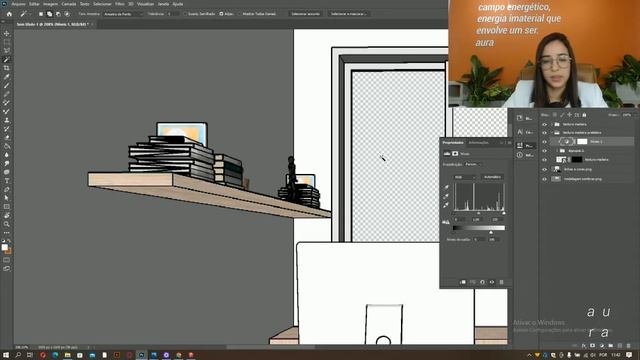Click the midtone input slider under histogram
This screenshot has height=360, width=640.
click(479, 213)
